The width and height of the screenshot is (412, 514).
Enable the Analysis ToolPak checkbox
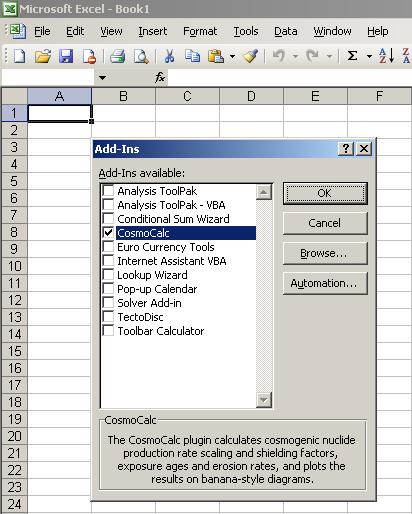108,191
